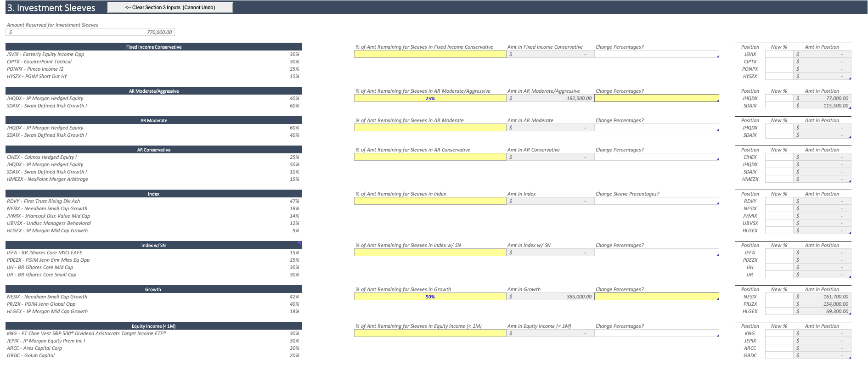868x365 pixels.
Task: Select the AR Moderate percent input cell
Action: pyautogui.click(x=430, y=128)
